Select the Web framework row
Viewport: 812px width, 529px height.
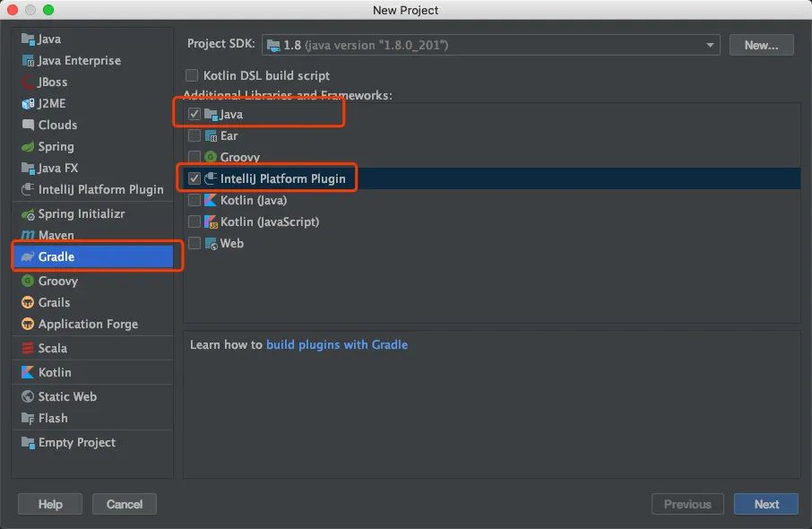pyautogui.click(x=492, y=243)
